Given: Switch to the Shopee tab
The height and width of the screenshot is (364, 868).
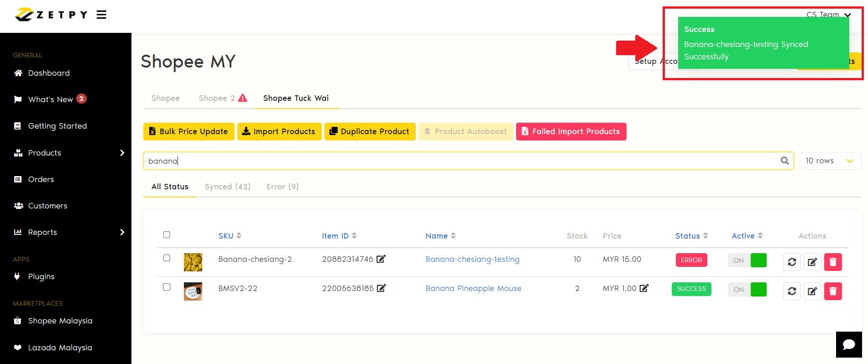Looking at the screenshot, I should pyautogui.click(x=166, y=98).
